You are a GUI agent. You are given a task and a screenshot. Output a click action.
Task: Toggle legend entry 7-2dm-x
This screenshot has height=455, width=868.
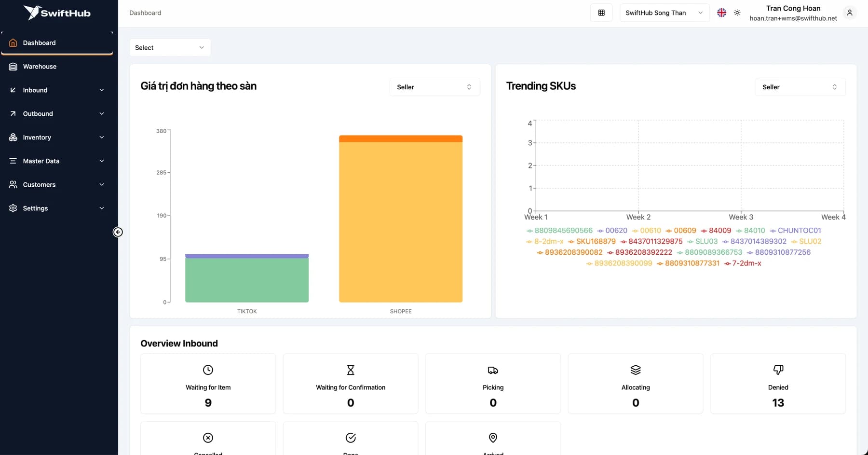pyautogui.click(x=743, y=263)
